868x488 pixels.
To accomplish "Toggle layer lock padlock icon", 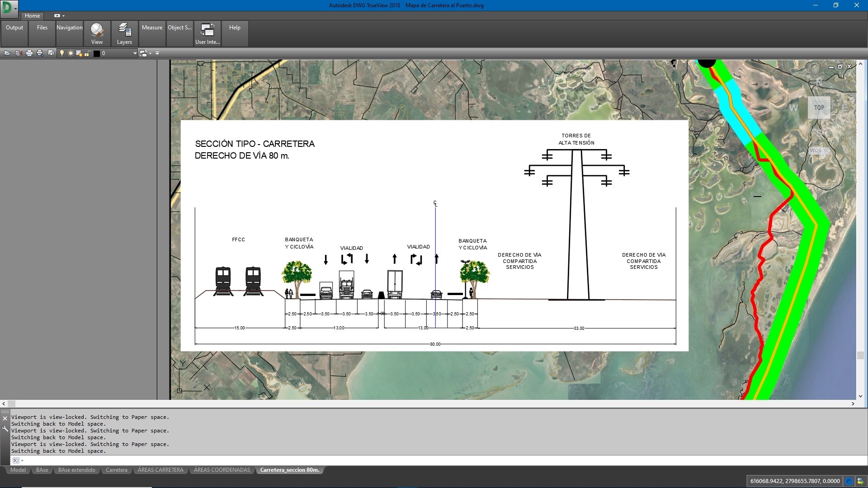I will click(87, 53).
